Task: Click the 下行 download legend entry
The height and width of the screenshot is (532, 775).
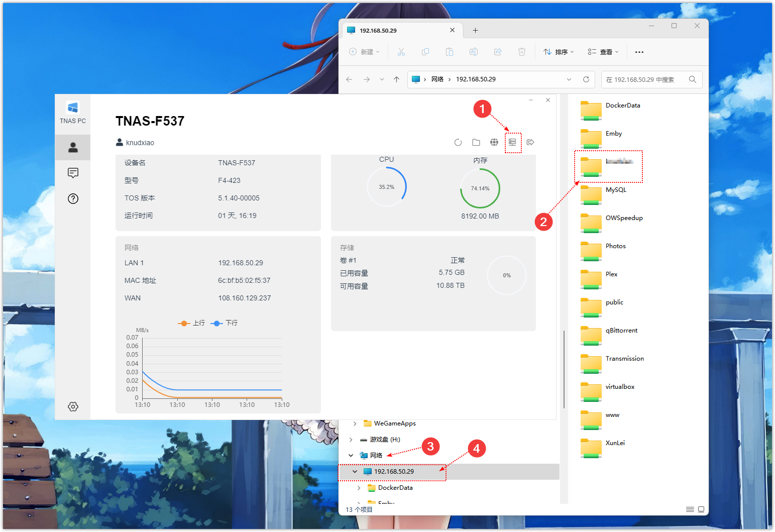Action: click(224, 323)
